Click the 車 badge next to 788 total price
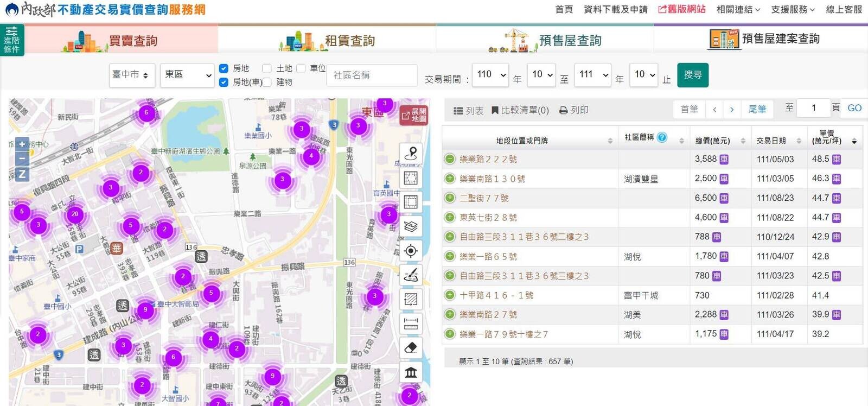The image size is (868, 406). pyautogui.click(x=717, y=237)
